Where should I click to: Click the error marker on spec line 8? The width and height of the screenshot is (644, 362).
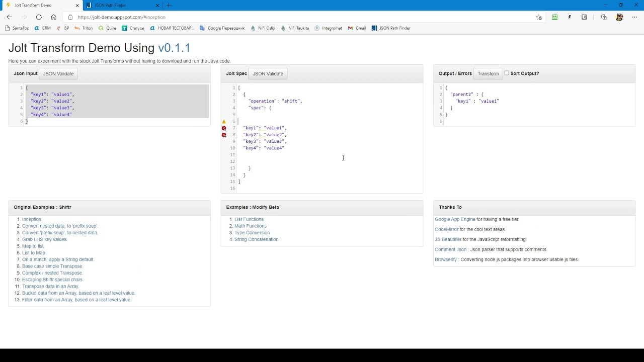pyautogui.click(x=224, y=135)
